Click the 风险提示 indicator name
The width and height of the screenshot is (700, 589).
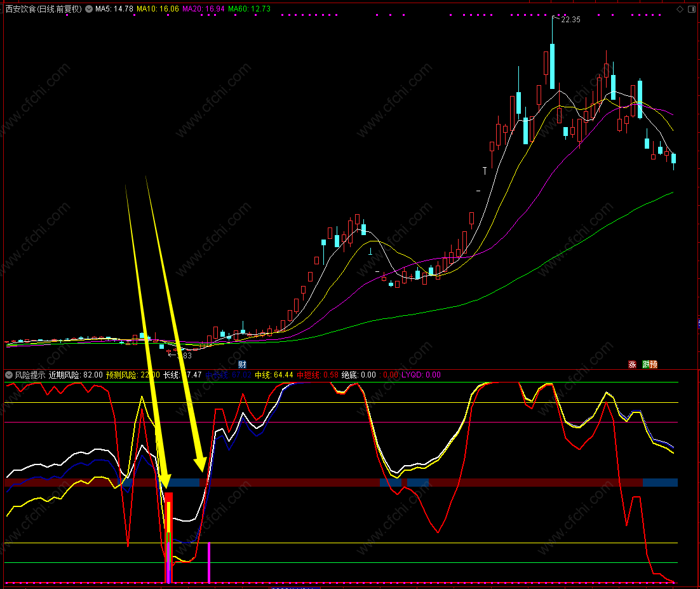[30, 375]
